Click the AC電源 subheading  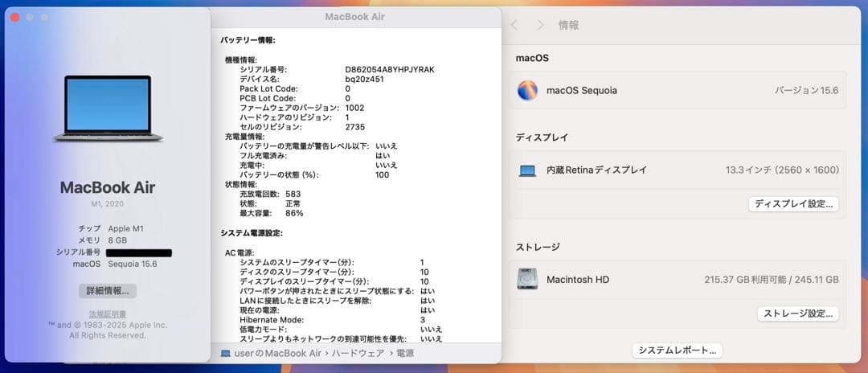240,252
